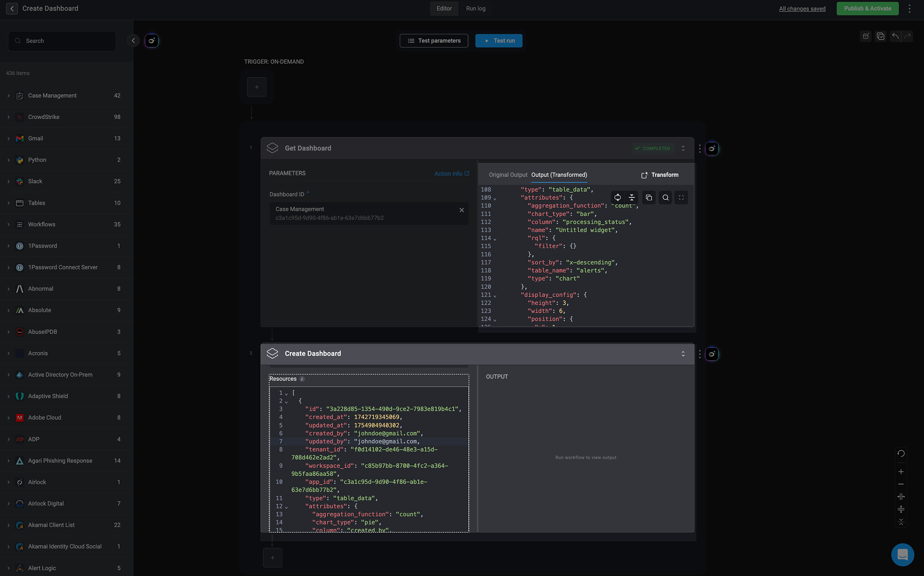Open the AI assistant icon near sidebar
The width and height of the screenshot is (924, 576).
coord(152,41)
